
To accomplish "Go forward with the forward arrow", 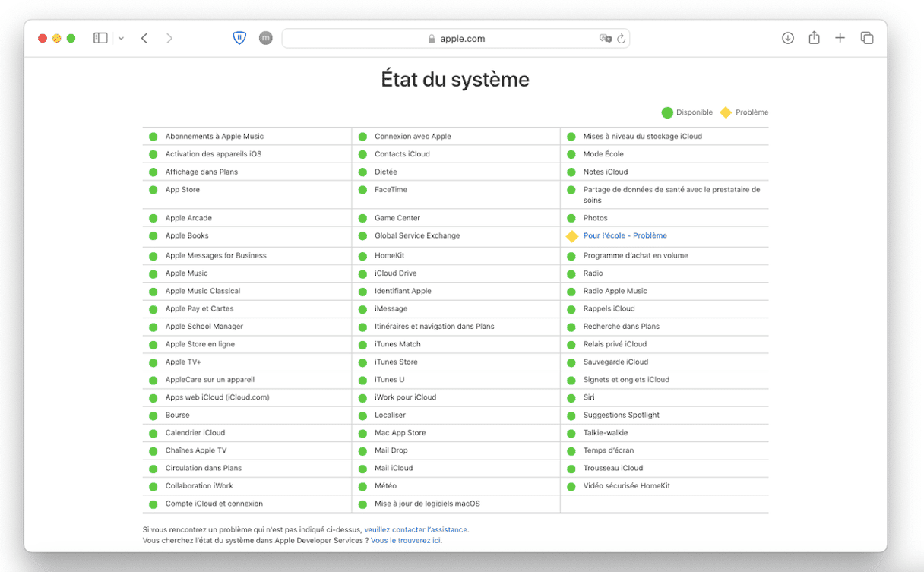I will pos(169,38).
